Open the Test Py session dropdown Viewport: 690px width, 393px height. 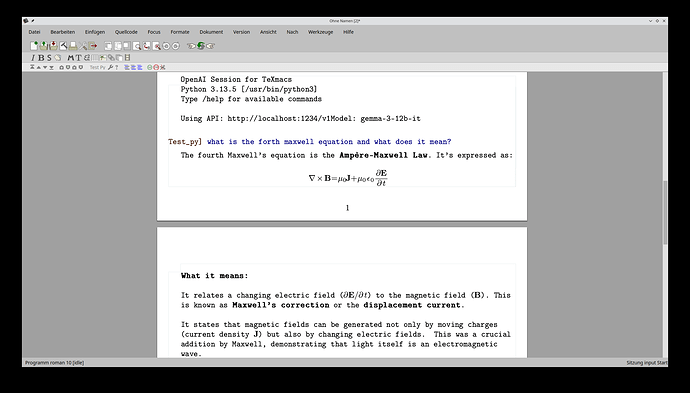[x=98, y=67]
